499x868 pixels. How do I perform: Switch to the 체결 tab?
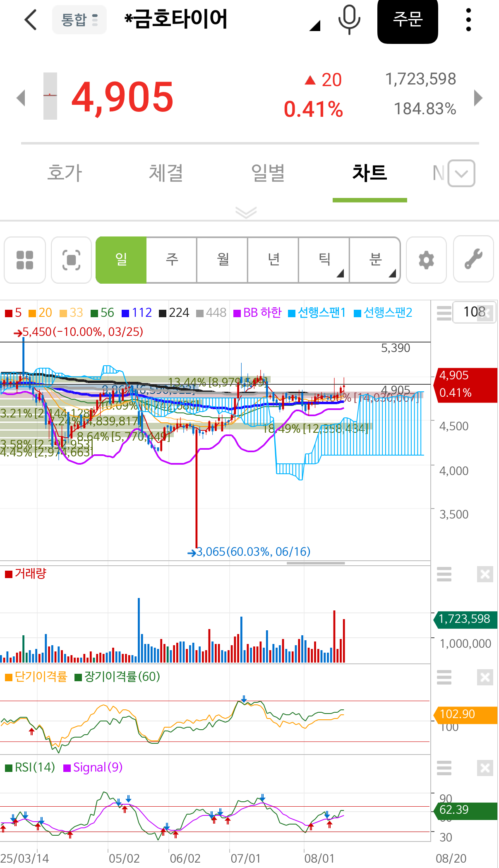tap(166, 173)
